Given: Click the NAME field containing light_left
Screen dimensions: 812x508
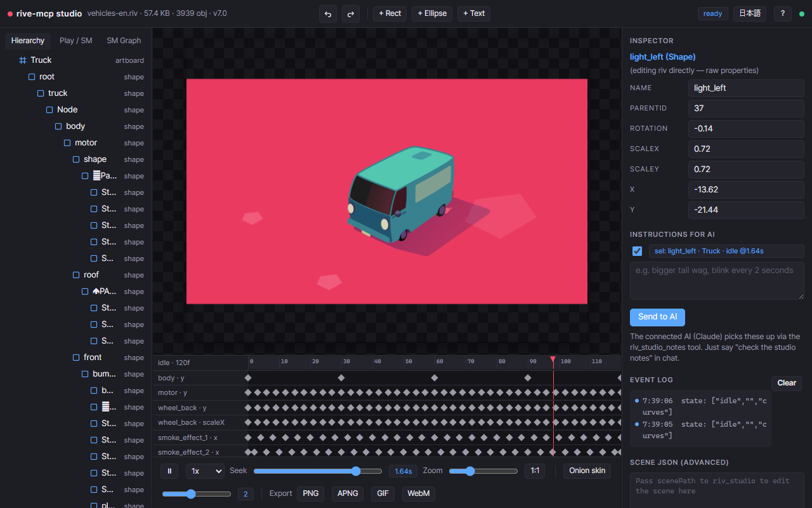Looking at the screenshot, I should pos(746,88).
